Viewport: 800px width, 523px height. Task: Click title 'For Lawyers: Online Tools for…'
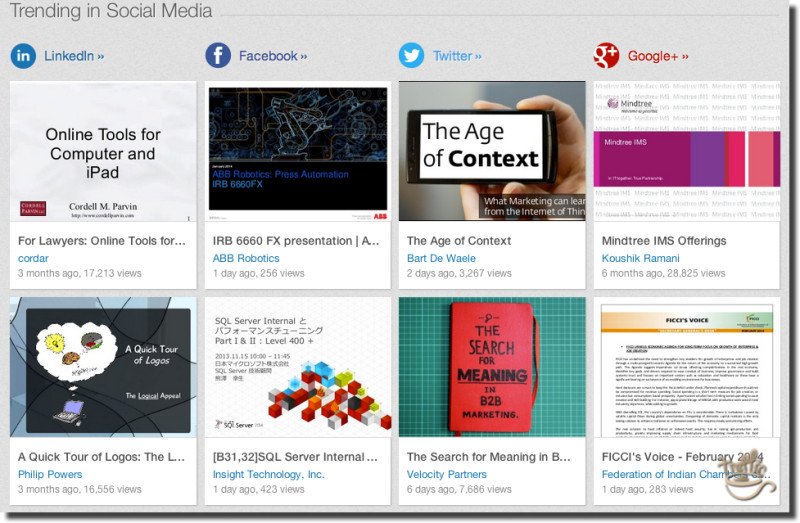[102, 241]
